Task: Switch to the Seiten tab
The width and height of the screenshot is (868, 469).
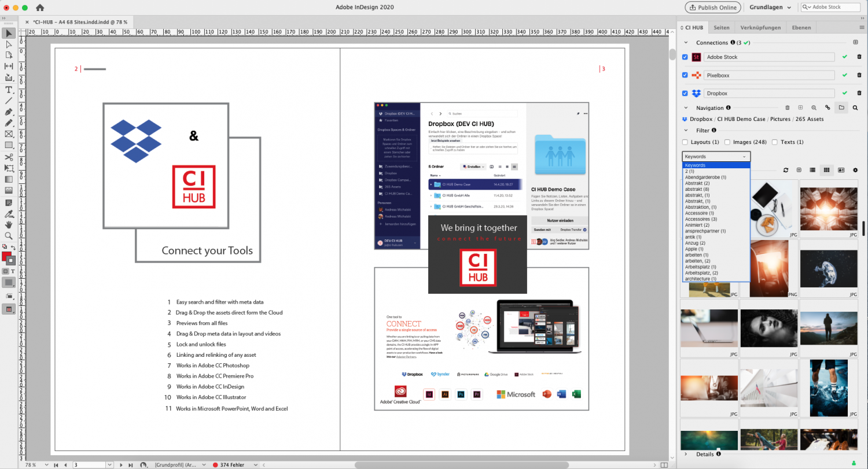Action: [721, 27]
